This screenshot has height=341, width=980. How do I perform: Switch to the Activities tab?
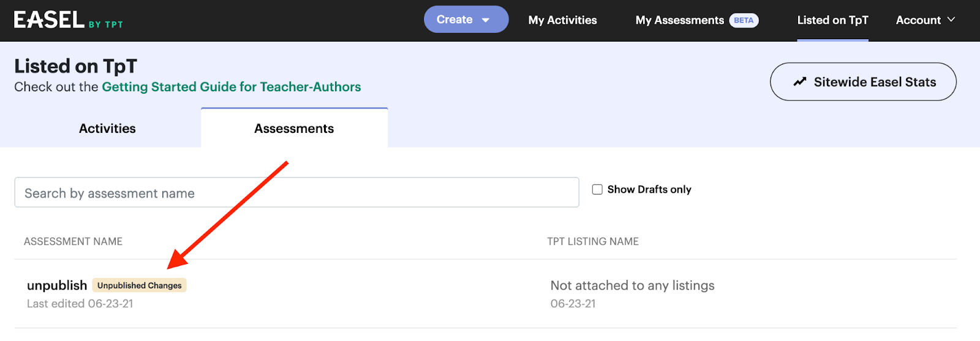pyautogui.click(x=107, y=129)
